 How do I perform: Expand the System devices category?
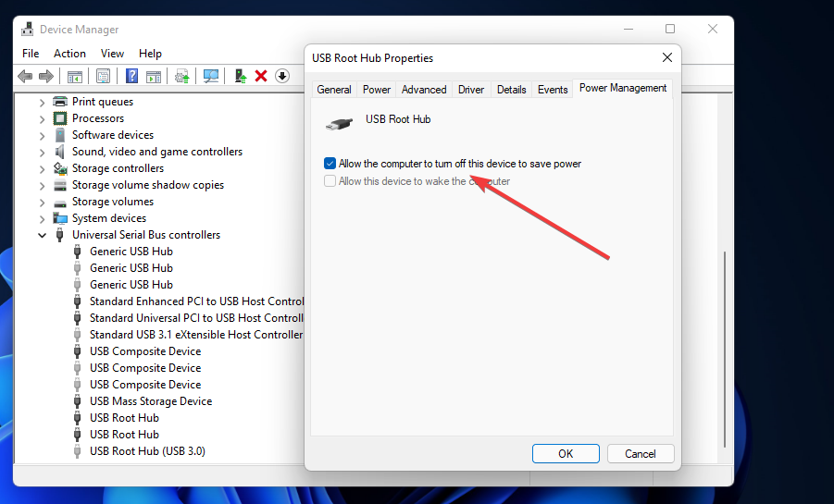(42, 219)
